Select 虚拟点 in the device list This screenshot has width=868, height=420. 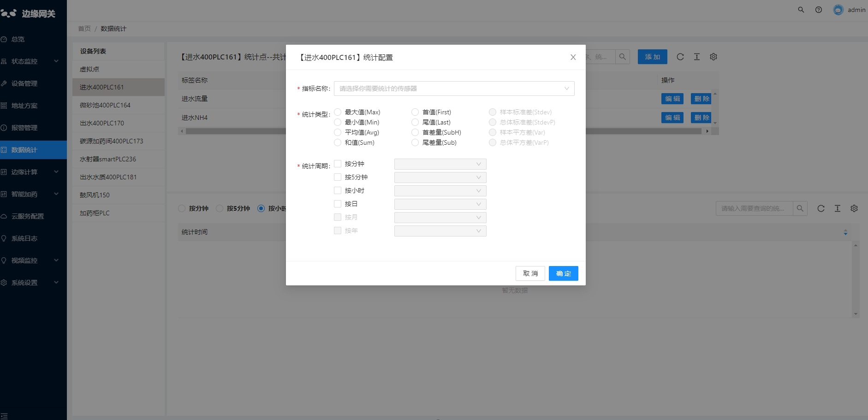pyautogui.click(x=119, y=69)
